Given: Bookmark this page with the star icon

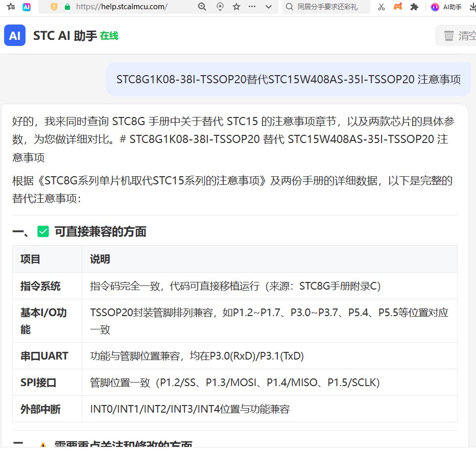Looking at the screenshot, I should (x=236, y=6).
